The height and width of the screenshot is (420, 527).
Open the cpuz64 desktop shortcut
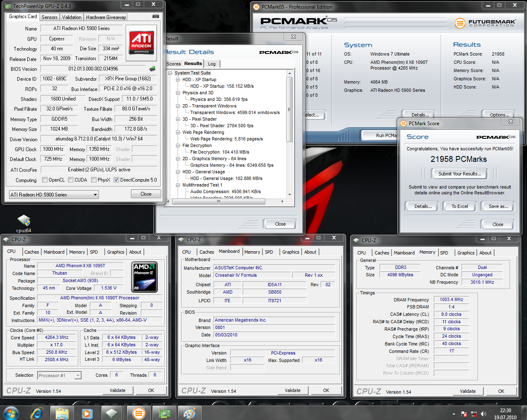pyautogui.click(x=23, y=223)
